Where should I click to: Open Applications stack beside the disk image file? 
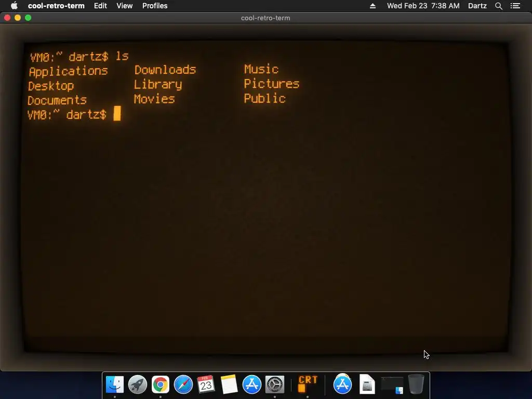click(342, 384)
